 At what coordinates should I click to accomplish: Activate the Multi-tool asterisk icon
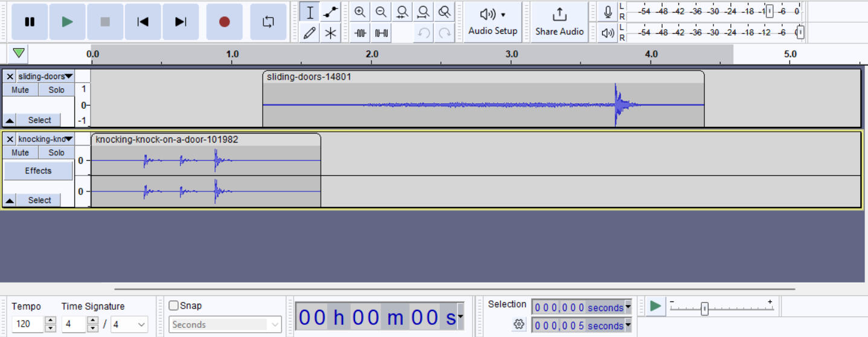(x=330, y=33)
